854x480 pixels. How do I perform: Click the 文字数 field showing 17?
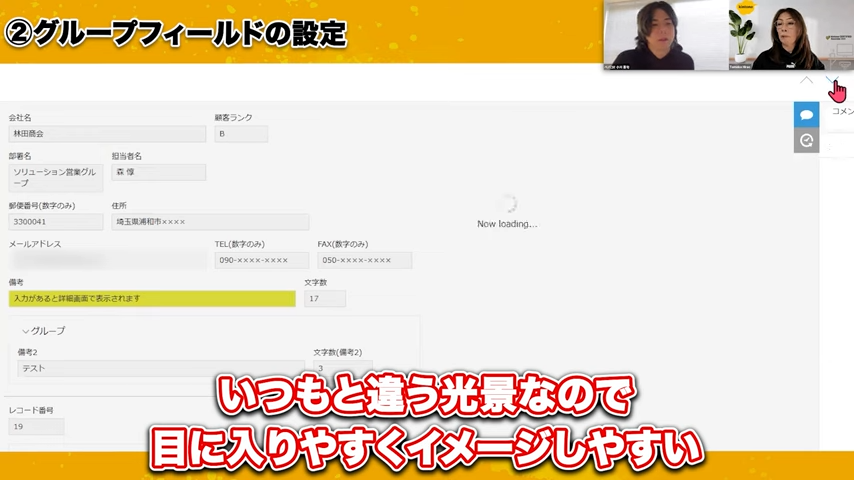pyautogui.click(x=325, y=299)
